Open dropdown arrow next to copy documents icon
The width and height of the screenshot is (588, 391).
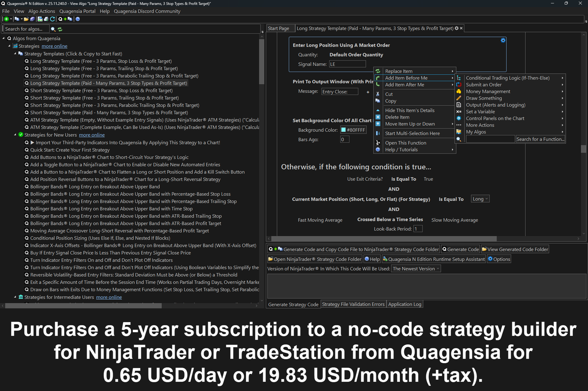22,19
